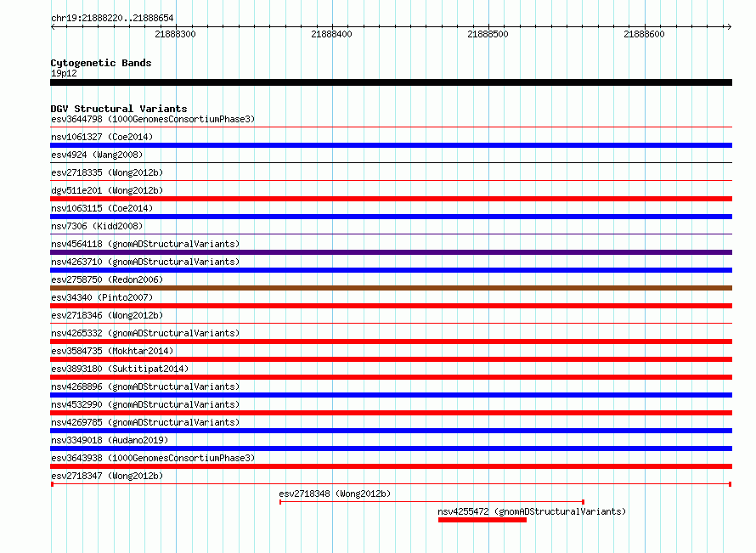Select esv3643938 1000Genomes variant label

point(153,458)
